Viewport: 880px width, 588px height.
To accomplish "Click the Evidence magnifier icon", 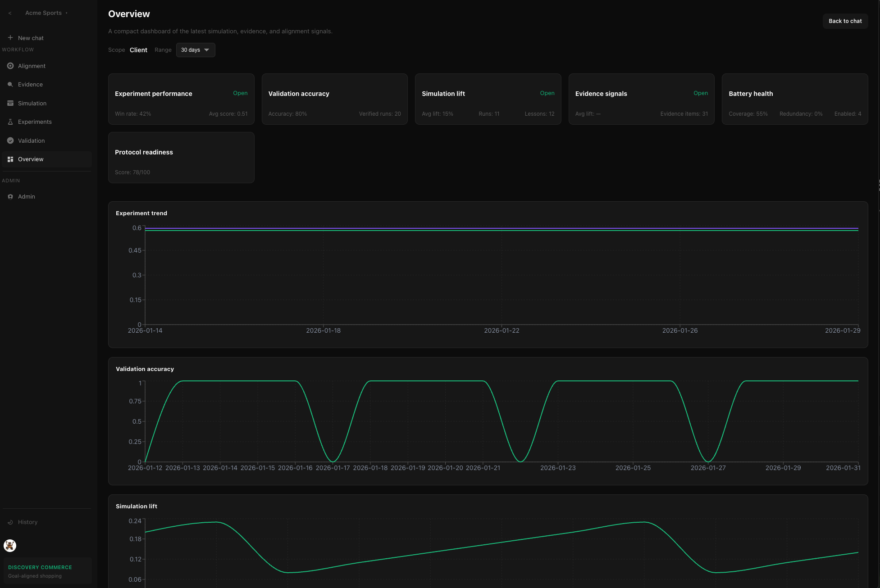I will (10, 85).
